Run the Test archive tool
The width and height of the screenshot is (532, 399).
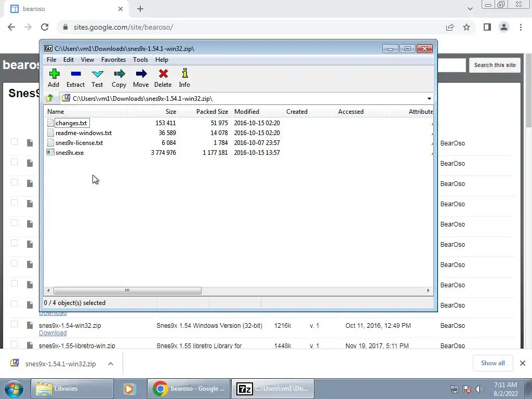(x=97, y=78)
